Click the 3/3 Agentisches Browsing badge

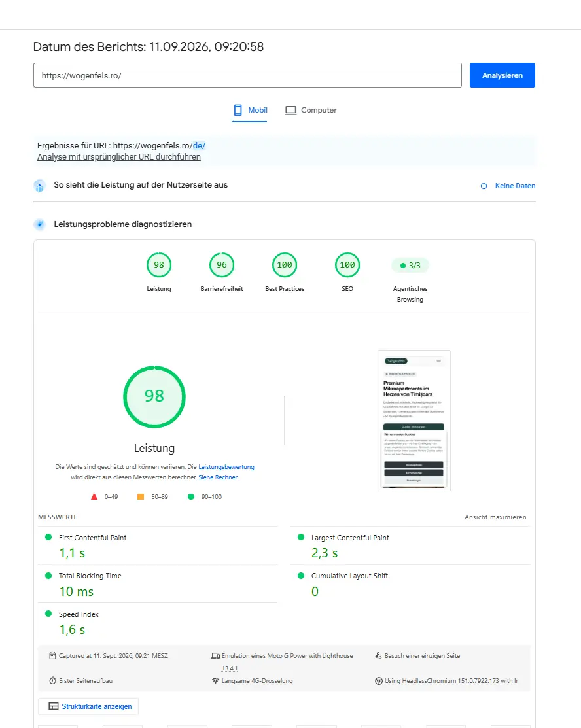[410, 266]
